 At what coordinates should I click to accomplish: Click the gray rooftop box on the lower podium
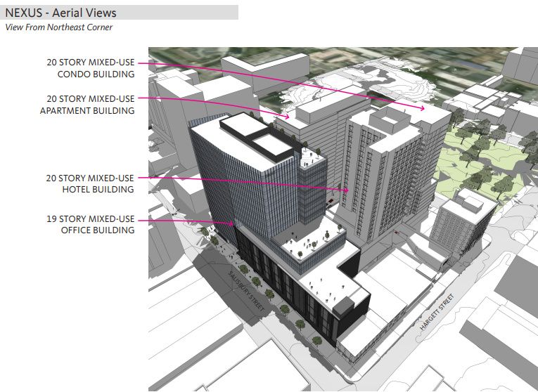347,306
